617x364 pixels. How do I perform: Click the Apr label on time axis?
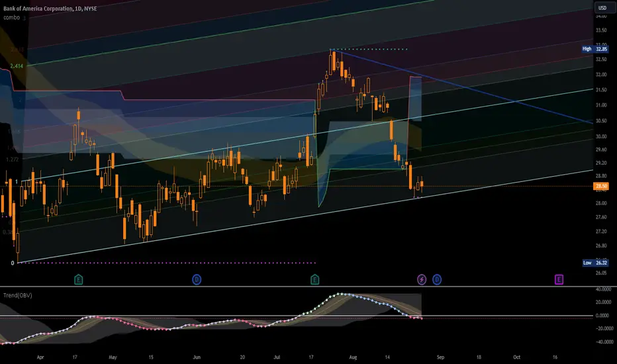coord(40,357)
